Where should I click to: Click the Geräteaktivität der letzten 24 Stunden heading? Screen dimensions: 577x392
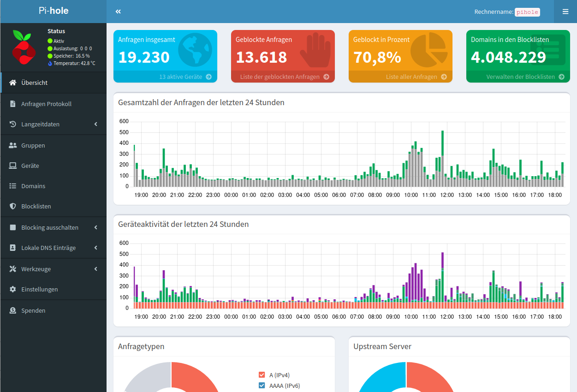184,224
